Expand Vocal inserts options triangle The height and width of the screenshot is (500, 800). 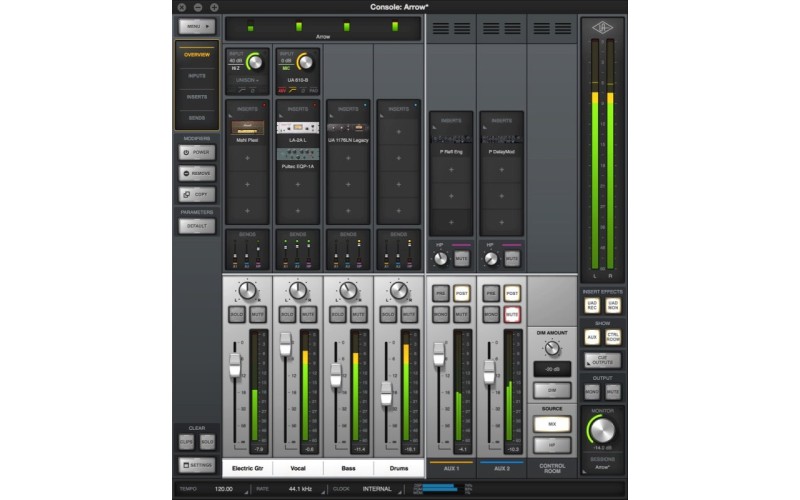281,116
